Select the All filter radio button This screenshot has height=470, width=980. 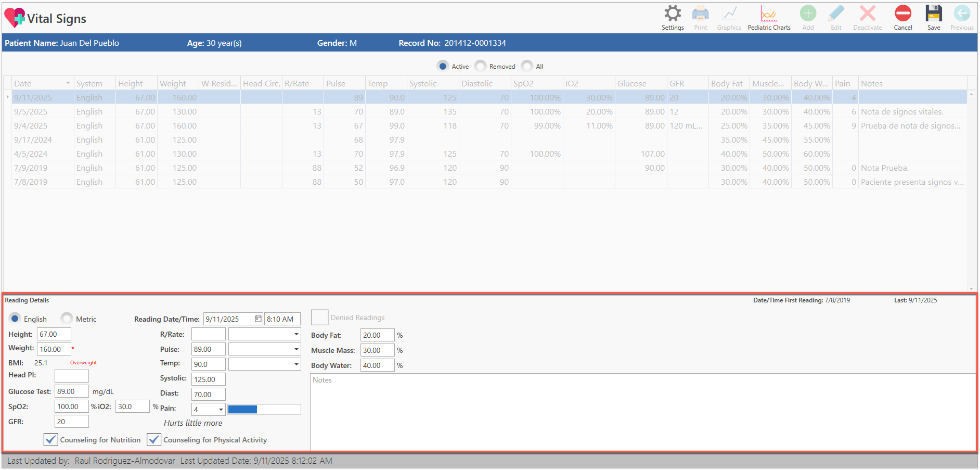527,66
